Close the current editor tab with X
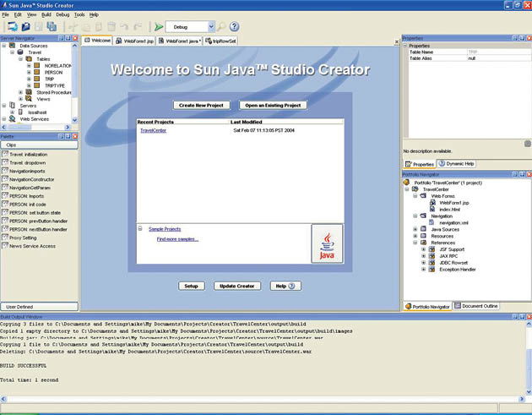Screen dimensions: 532x415 click(397, 41)
